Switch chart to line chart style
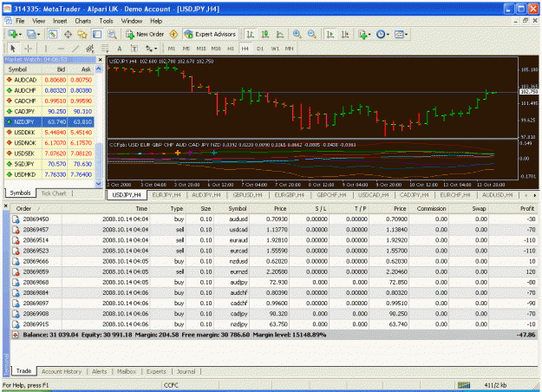The height and width of the screenshot is (392, 542). click(280, 34)
